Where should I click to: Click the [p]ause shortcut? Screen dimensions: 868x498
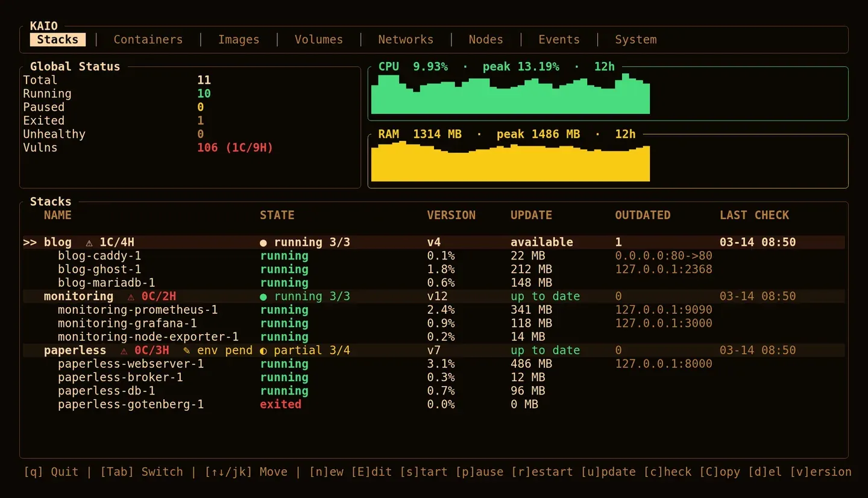click(479, 472)
